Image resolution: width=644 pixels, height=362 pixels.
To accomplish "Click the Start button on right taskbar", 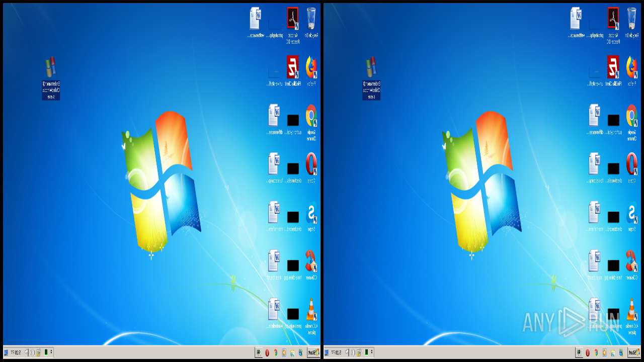I will (634, 353).
